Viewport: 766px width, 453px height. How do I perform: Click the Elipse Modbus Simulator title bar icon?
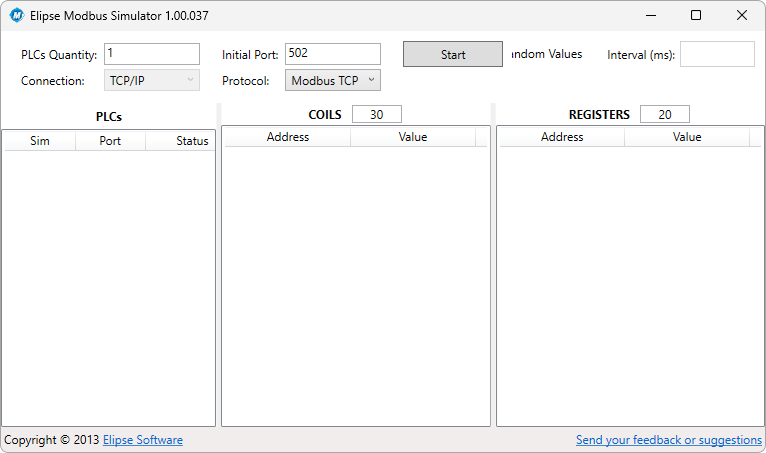16,15
